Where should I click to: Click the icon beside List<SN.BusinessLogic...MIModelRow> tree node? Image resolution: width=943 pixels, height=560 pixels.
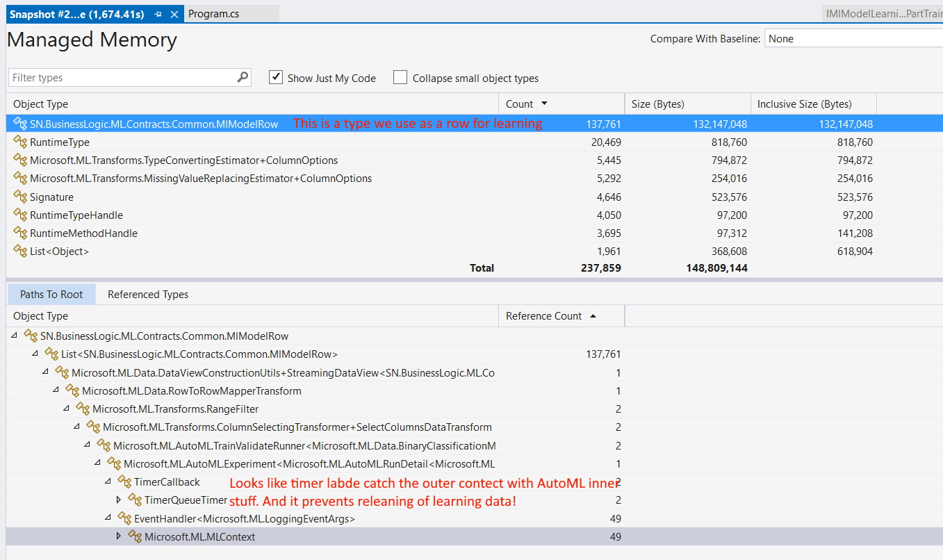point(51,354)
